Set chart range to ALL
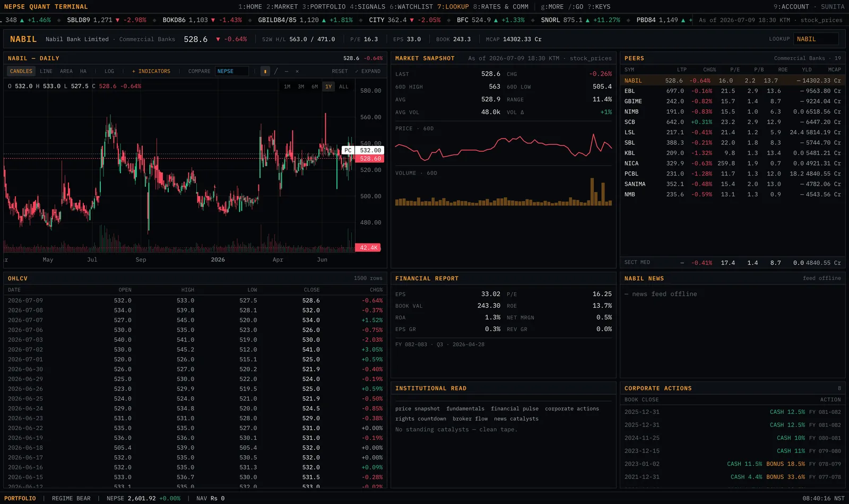 344,86
